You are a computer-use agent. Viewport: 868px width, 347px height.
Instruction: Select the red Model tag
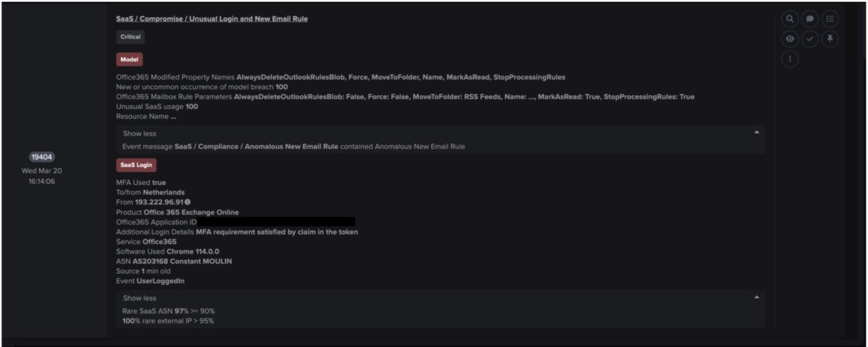click(x=129, y=59)
